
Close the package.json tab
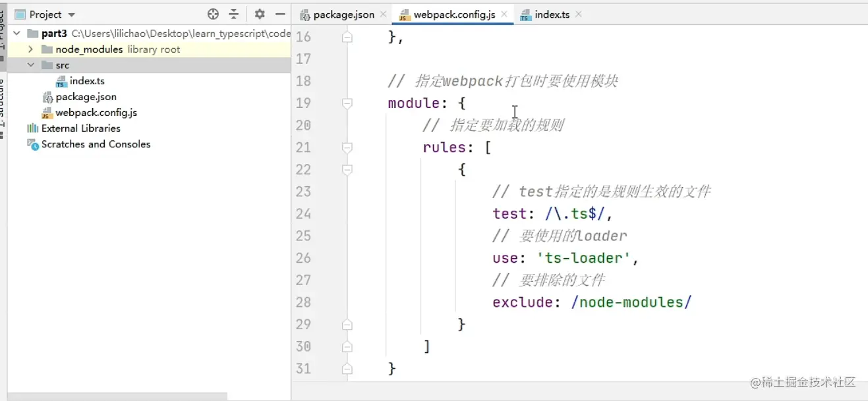pyautogui.click(x=382, y=14)
